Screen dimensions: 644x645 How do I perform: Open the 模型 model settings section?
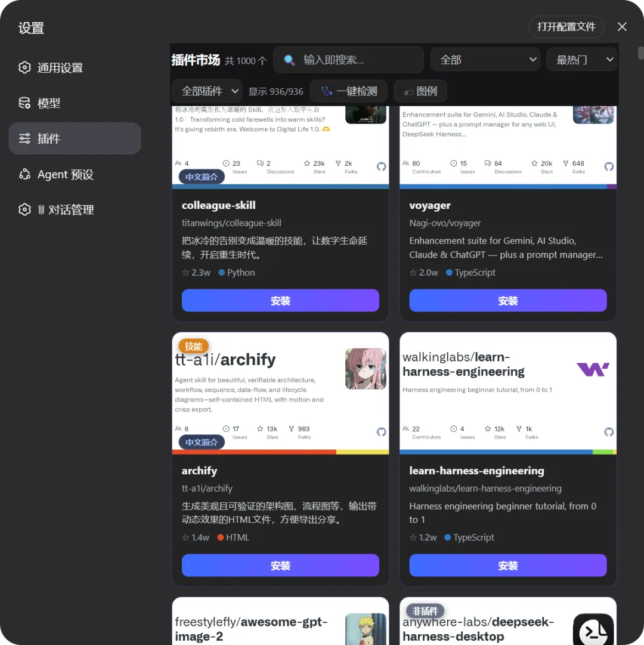click(75, 103)
